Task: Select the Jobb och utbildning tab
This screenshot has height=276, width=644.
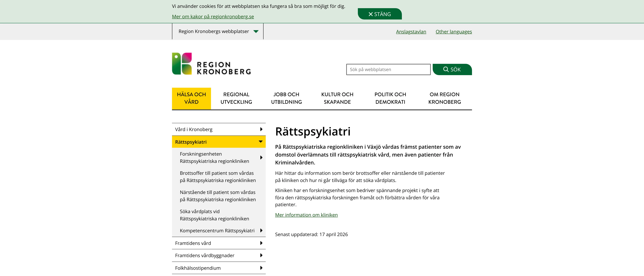Action: [286, 98]
